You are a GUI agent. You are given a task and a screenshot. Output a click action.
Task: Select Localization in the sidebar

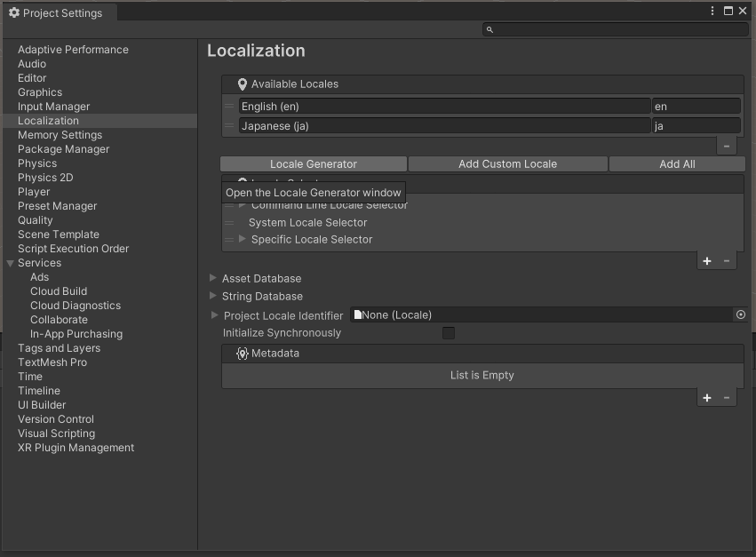pyautogui.click(x=99, y=121)
